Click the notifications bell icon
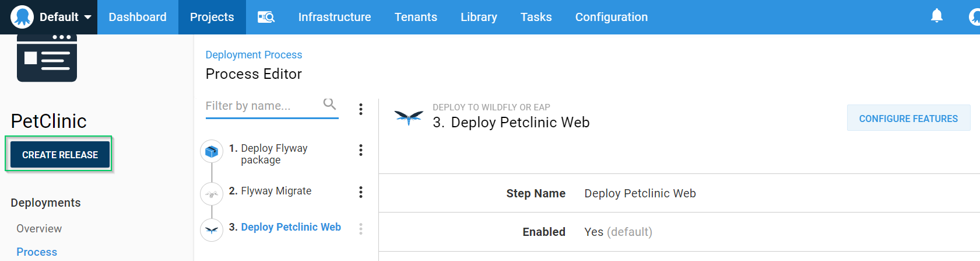This screenshot has width=980, height=261. pyautogui.click(x=936, y=16)
